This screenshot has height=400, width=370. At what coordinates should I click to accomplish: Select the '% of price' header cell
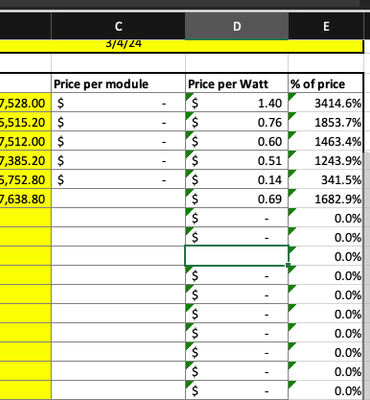click(x=326, y=84)
